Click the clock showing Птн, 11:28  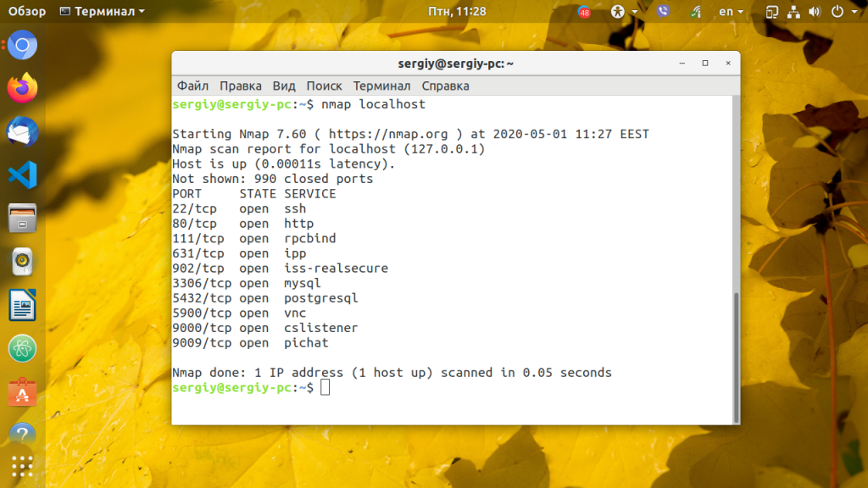[457, 12]
